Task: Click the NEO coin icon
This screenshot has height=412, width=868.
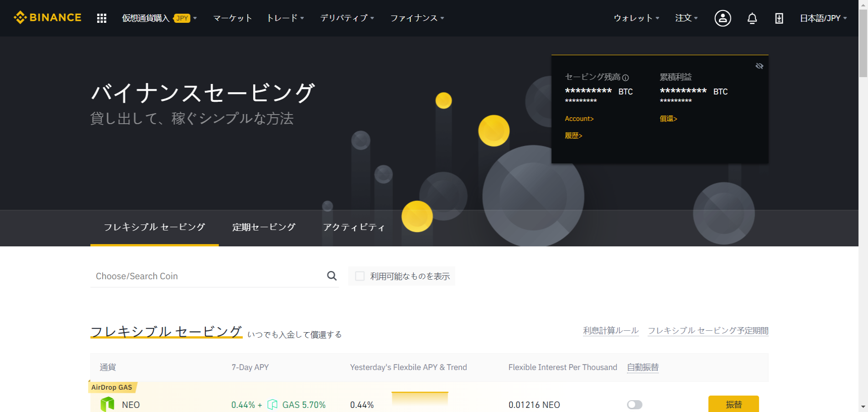Action: pyautogui.click(x=107, y=404)
